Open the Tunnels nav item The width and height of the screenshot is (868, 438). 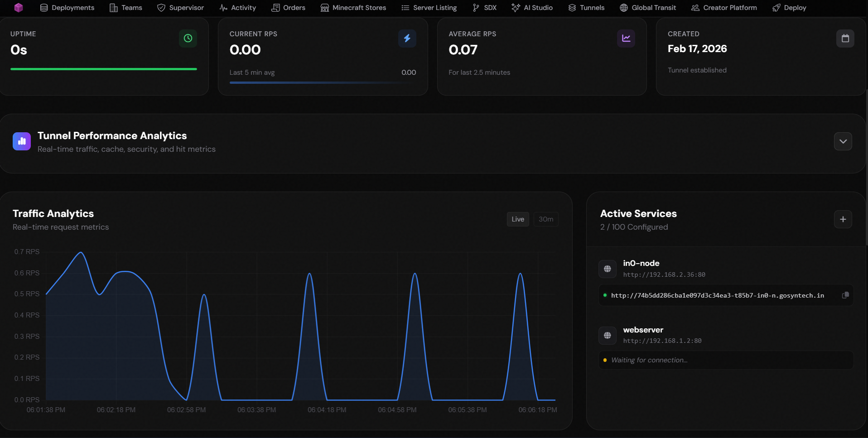click(586, 8)
